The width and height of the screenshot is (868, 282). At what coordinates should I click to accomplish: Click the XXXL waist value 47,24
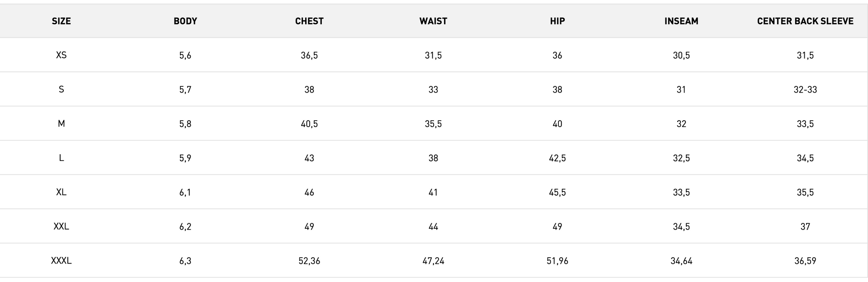tap(433, 261)
